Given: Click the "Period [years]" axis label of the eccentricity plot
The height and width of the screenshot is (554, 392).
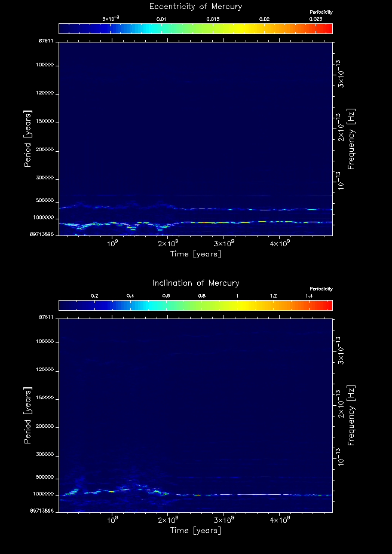Looking at the screenshot, I should (x=27, y=138).
